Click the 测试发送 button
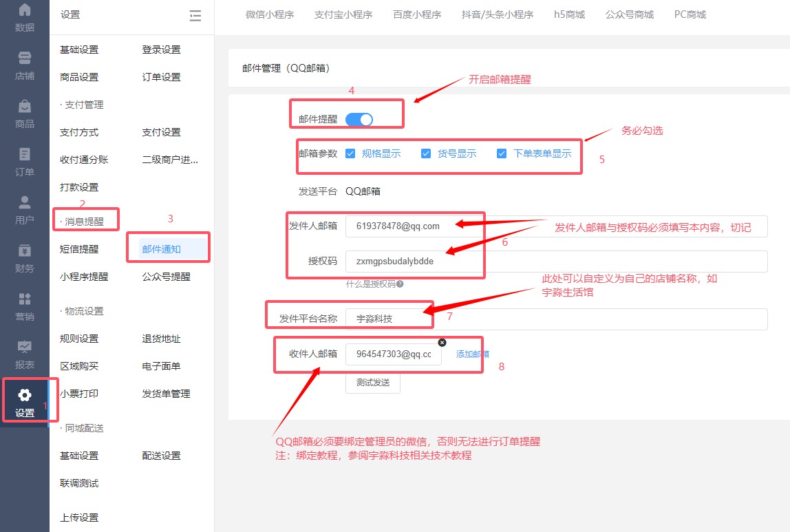This screenshot has width=790, height=532. click(372, 383)
